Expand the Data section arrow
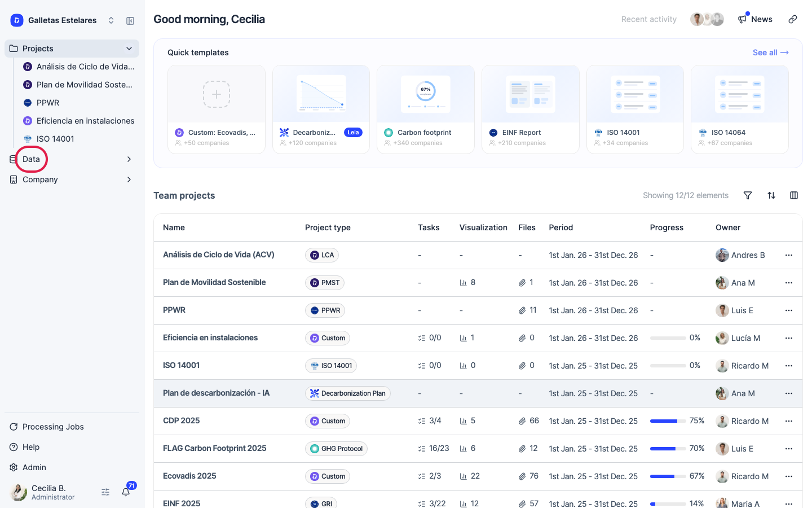Screen dimensions: 812x508 (129, 159)
